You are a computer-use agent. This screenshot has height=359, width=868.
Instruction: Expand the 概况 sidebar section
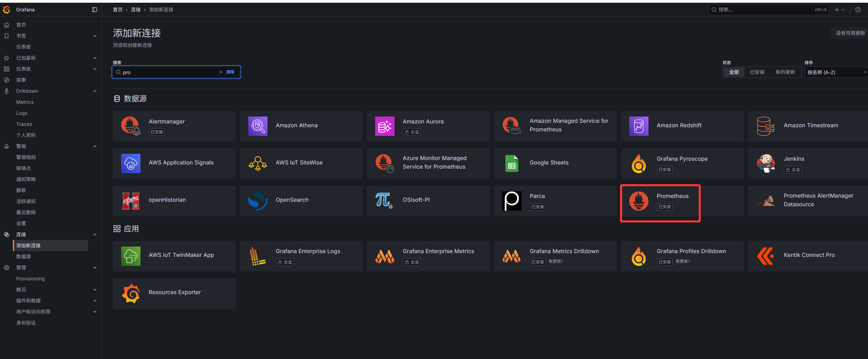click(95, 290)
